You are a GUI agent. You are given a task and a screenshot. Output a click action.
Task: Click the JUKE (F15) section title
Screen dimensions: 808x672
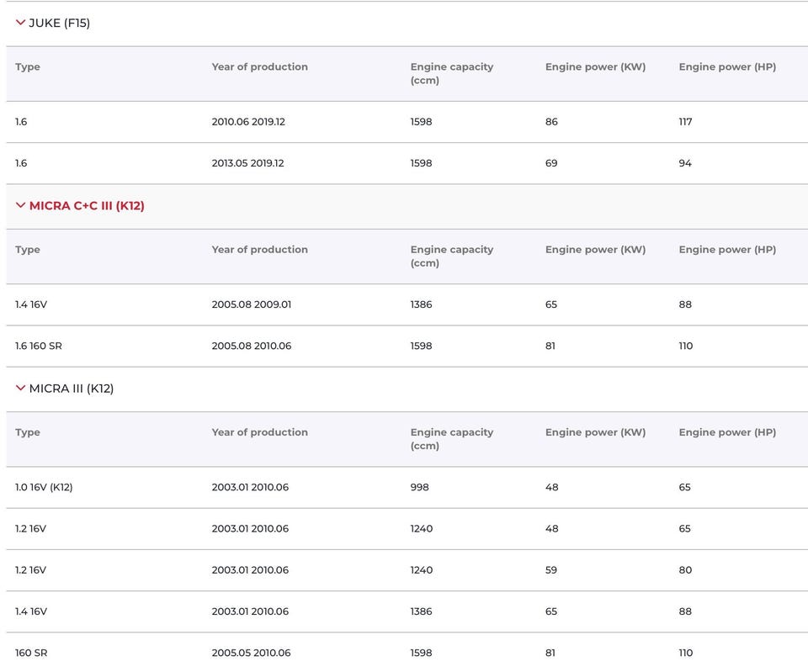[60, 23]
